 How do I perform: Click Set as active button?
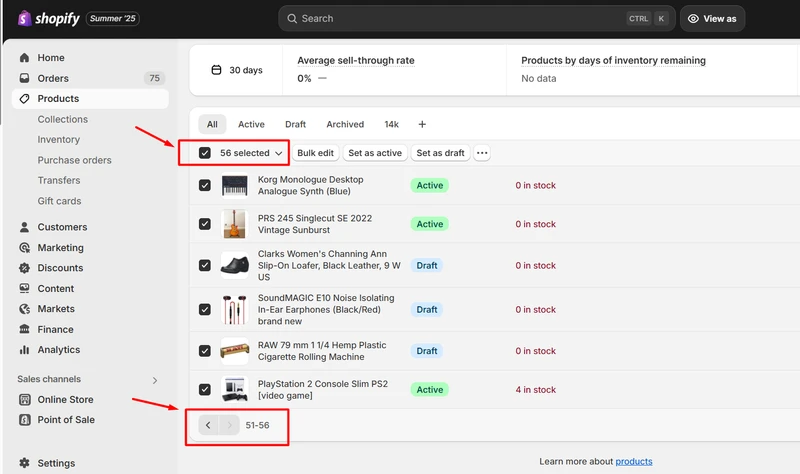(375, 153)
